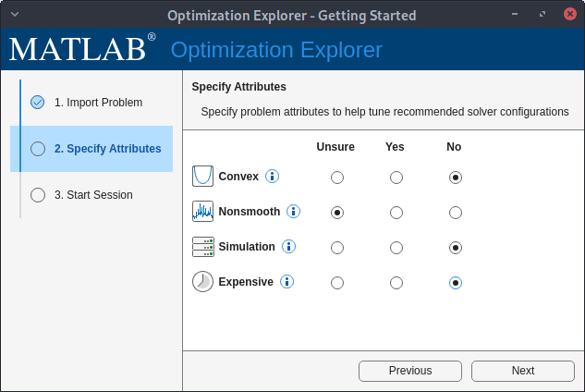Click the No column header
Image resolution: width=585 pixels, height=392 pixels.
point(454,147)
